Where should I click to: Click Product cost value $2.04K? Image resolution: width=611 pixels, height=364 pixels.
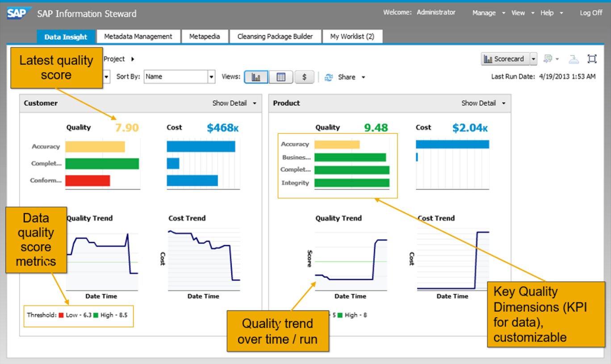tap(470, 128)
